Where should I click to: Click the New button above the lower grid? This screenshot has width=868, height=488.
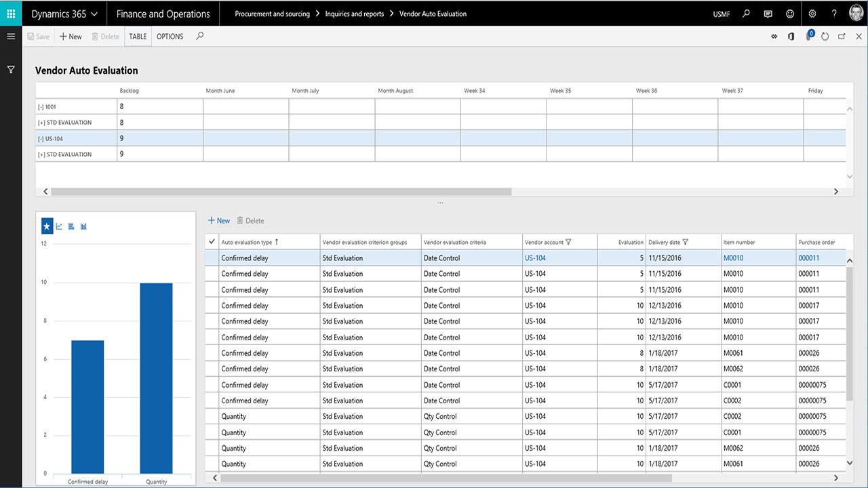point(218,221)
